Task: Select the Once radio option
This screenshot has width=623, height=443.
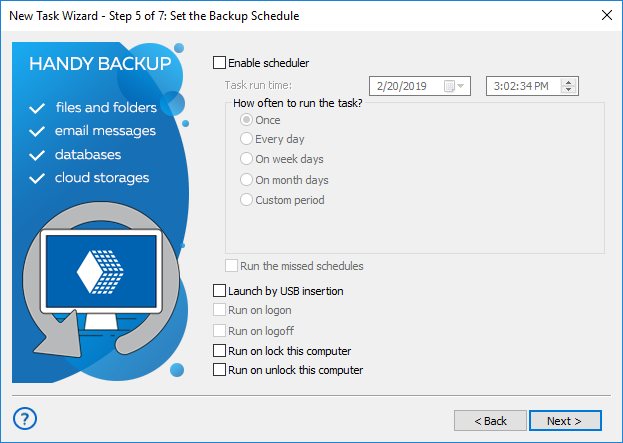Action: point(247,119)
